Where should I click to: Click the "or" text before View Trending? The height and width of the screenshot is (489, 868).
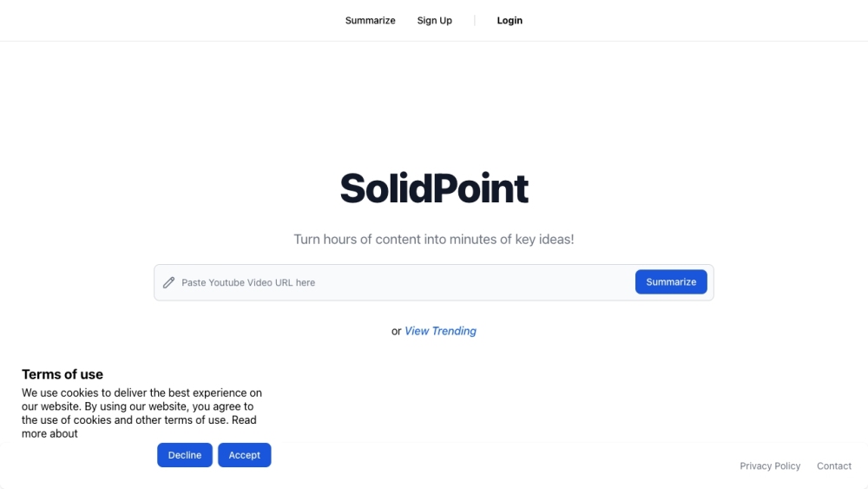click(397, 331)
